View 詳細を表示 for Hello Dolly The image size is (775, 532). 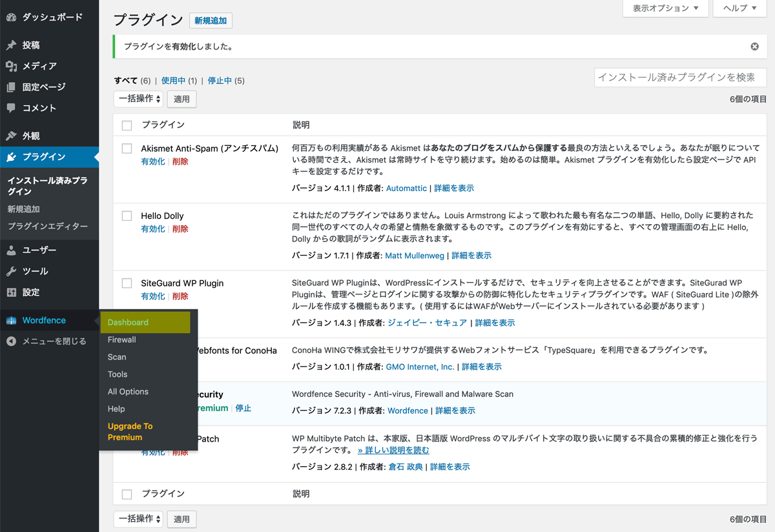pos(471,256)
